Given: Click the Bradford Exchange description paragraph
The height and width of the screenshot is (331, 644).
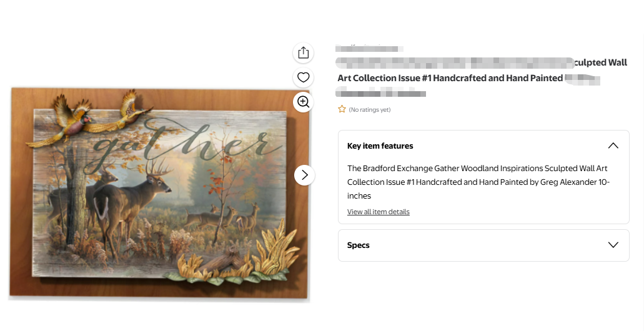Looking at the screenshot, I should (478, 182).
